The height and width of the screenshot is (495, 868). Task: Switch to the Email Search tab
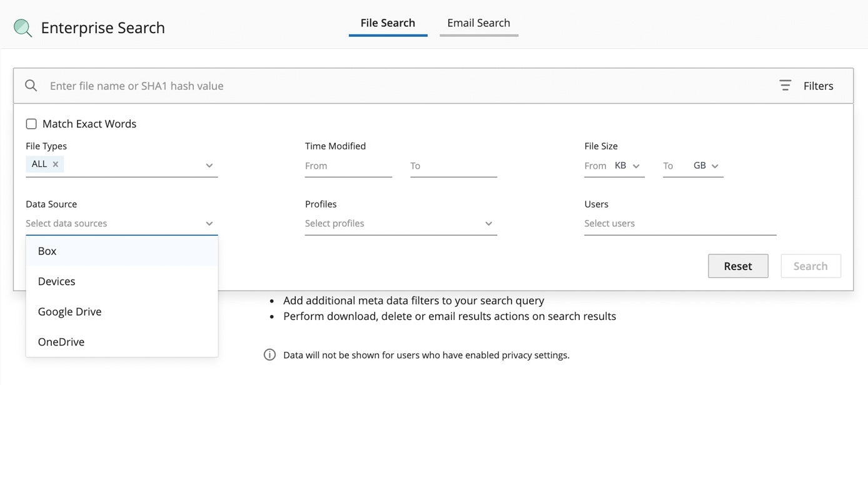(478, 23)
